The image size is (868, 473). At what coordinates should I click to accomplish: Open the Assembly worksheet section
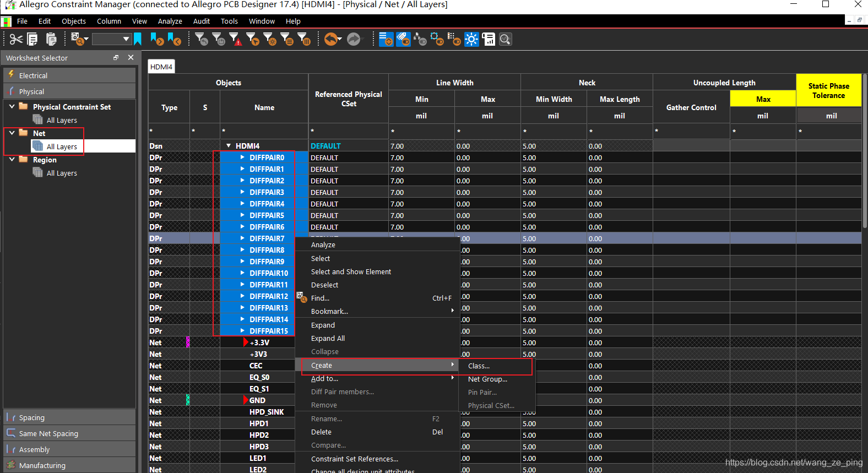pyautogui.click(x=69, y=449)
